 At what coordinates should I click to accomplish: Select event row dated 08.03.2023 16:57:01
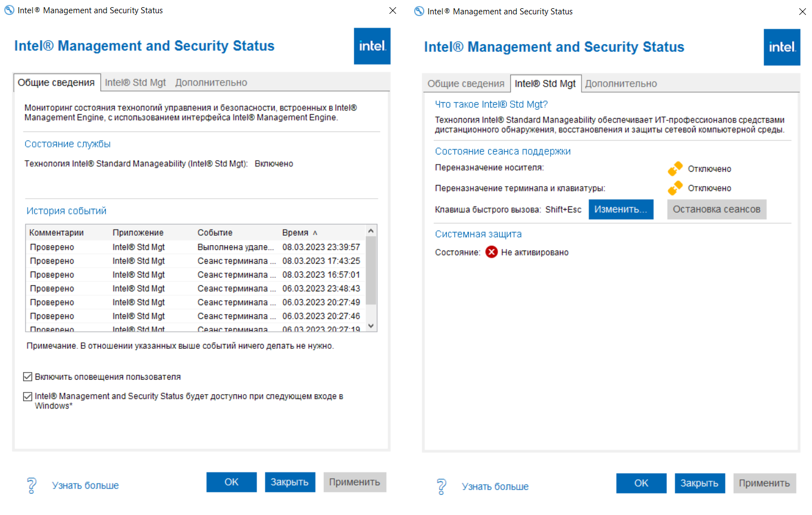pos(196,274)
